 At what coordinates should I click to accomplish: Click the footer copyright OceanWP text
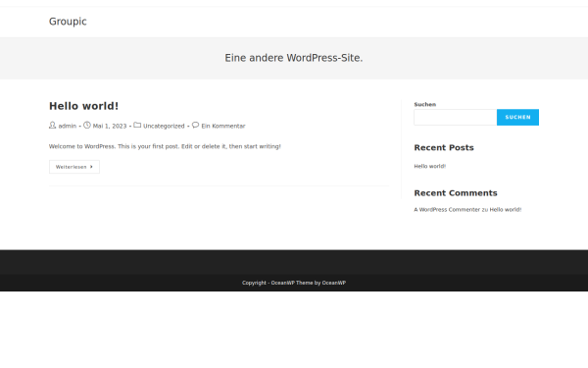click(x=294, y=283)
